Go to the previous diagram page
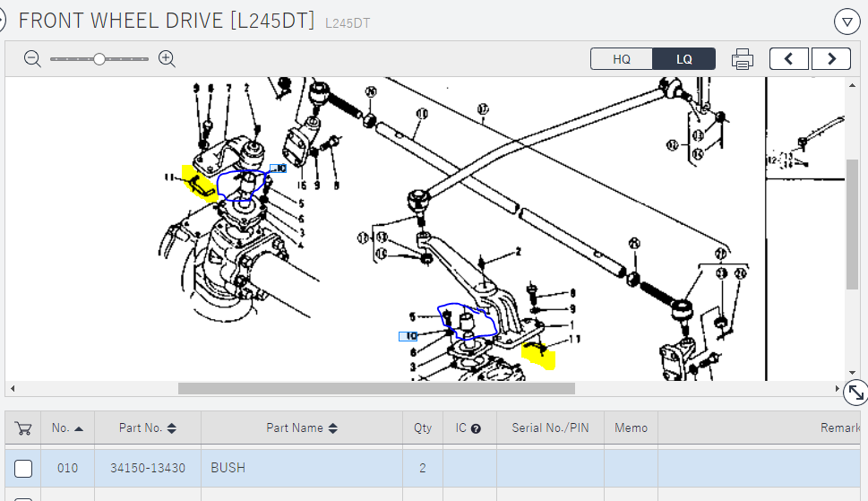868x501 pixels. [788, 59]
